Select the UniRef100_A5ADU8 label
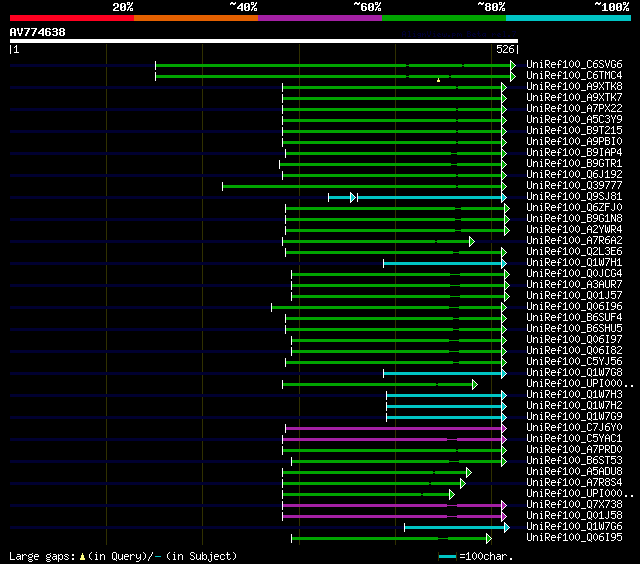Viewport: 640px width, 564px height. pos(574,472)
